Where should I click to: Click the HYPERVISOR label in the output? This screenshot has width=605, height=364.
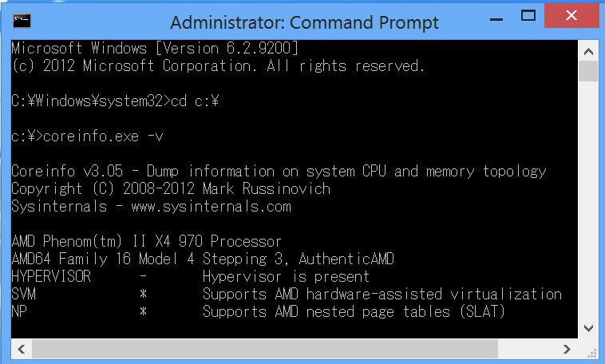point(51,276)
